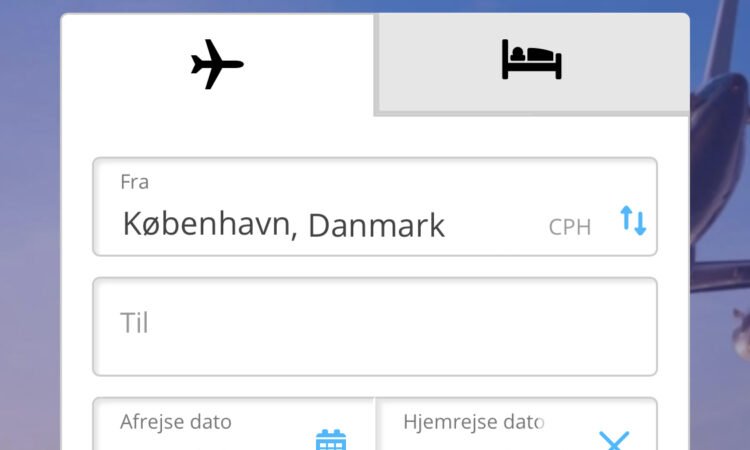
Task: Open the calendar icon for Afrejse dato
Action: click(331, 439)
